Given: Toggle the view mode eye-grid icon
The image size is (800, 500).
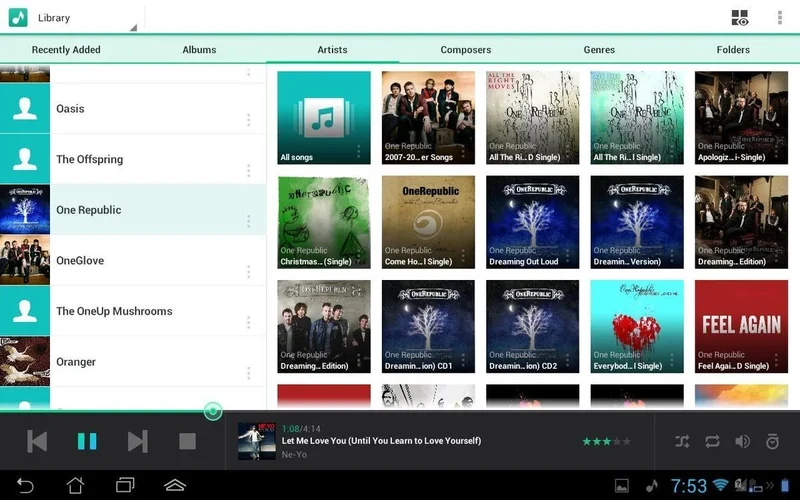Looking at the screenshot, I should 740,17.
